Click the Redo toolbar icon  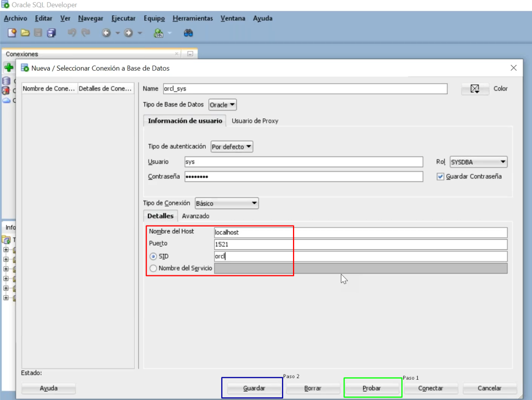click(x=86, y=33)
